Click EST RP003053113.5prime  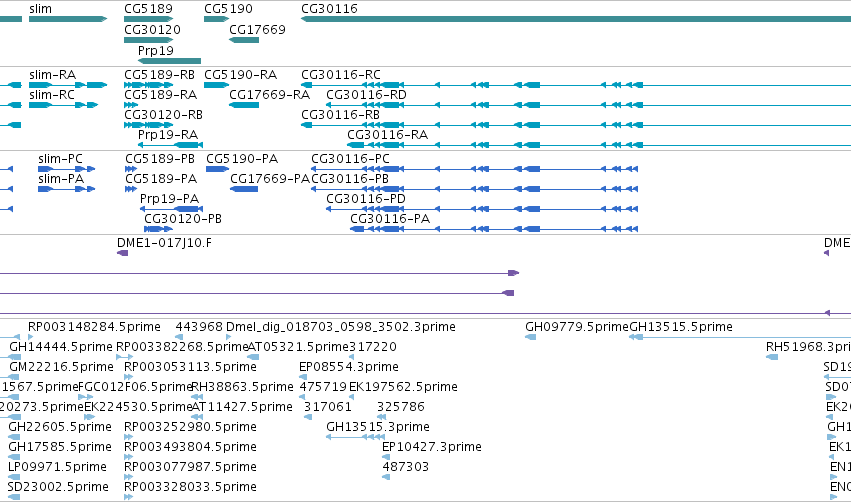coord(190,367)
